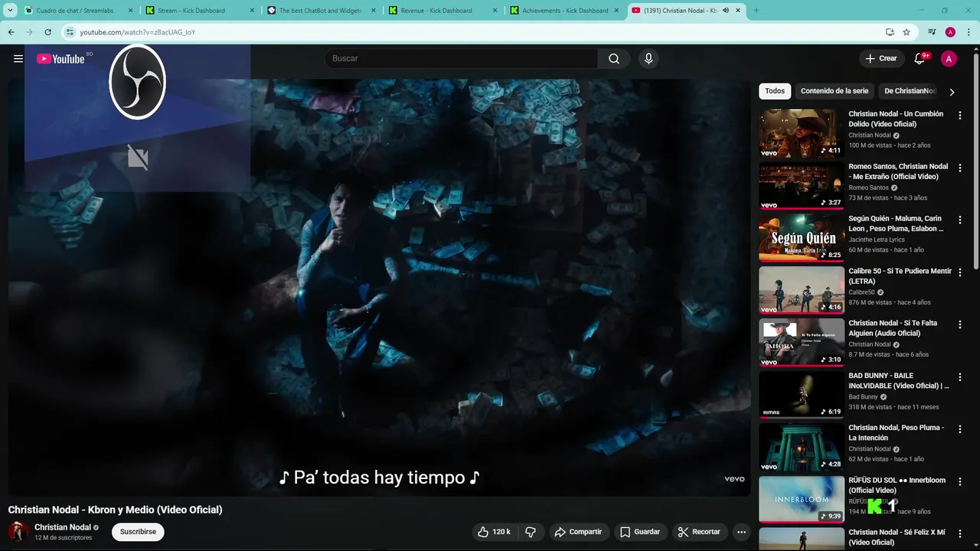
Task: Go back in the browser
Action: click(11, 32)
